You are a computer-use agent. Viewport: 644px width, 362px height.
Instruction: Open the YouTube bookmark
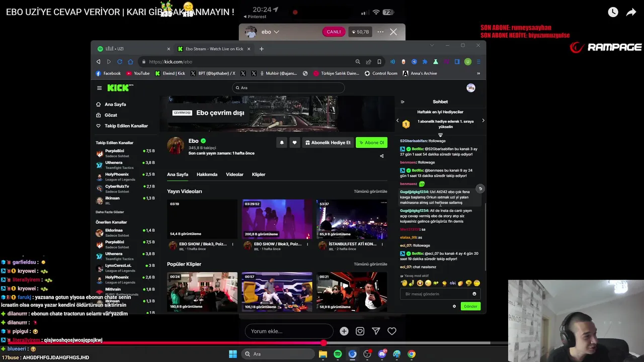[x=138, y=73]
